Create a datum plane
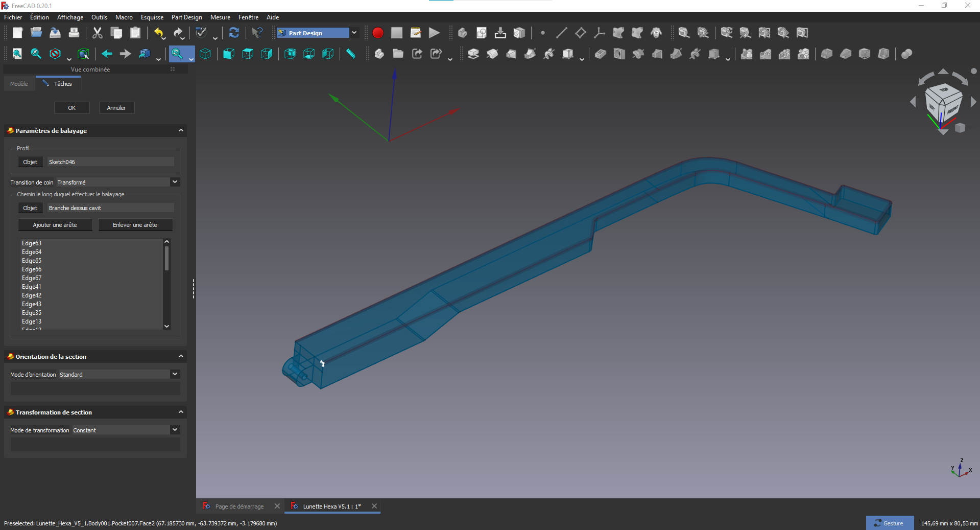The image size is (980, 530). click(580, 33)
